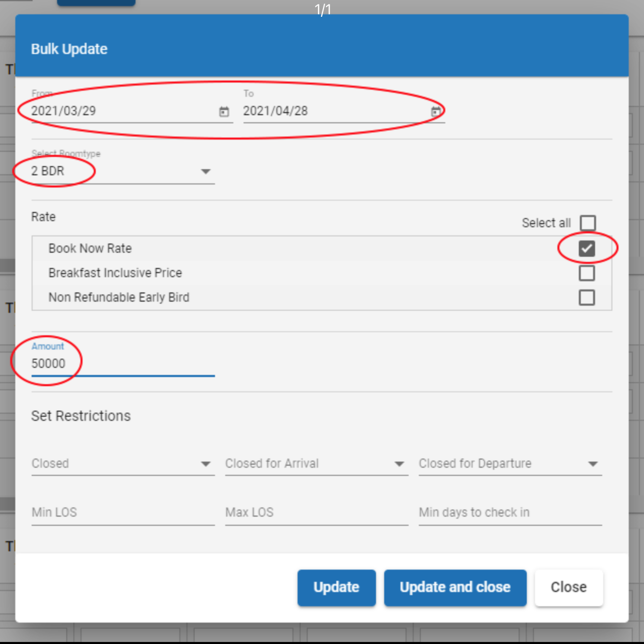The width and height of the screenshot is (644, 644).
Task: Click into the Min LOS field
Action: coord(122,513)
